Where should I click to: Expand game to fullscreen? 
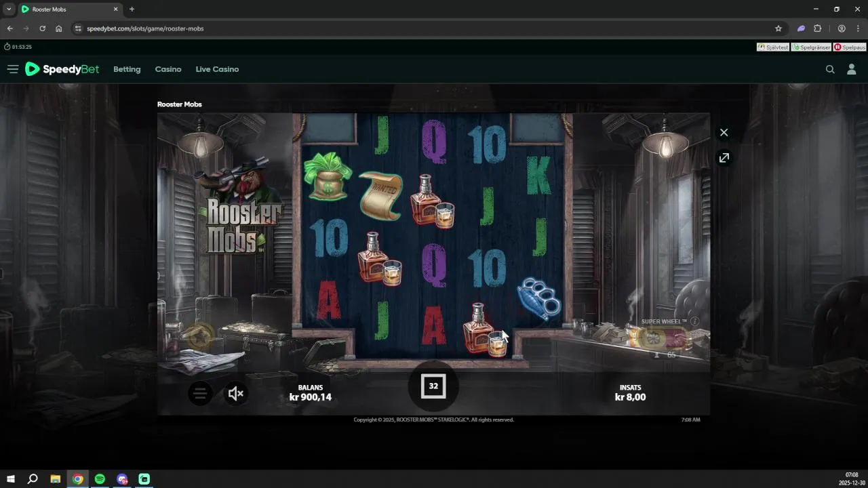tap(724, 157)
